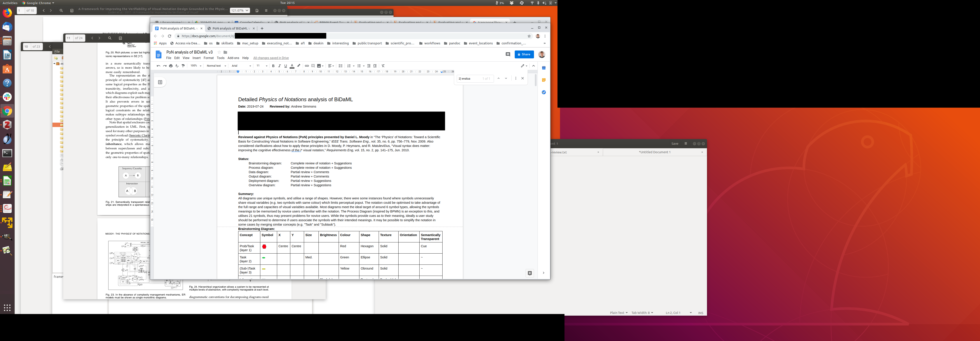
Task: Open the Normal text style dropdown
Action: point(216,66)
